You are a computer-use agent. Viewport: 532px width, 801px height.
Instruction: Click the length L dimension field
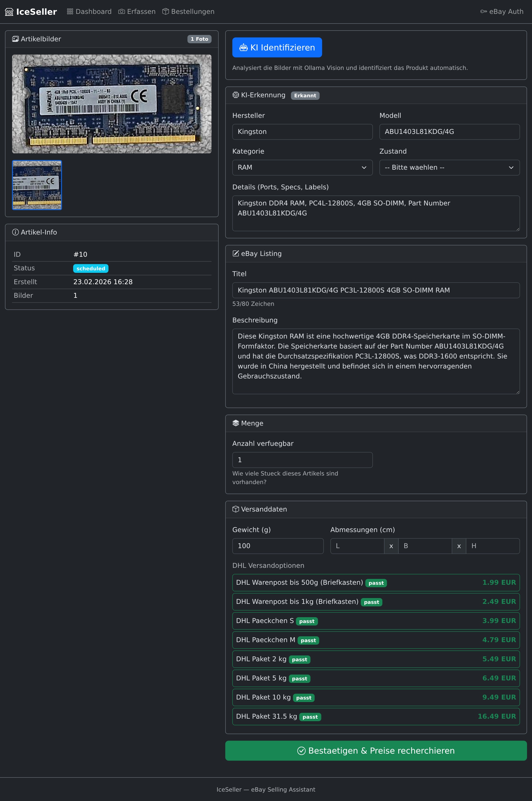(x=357, y=546)
